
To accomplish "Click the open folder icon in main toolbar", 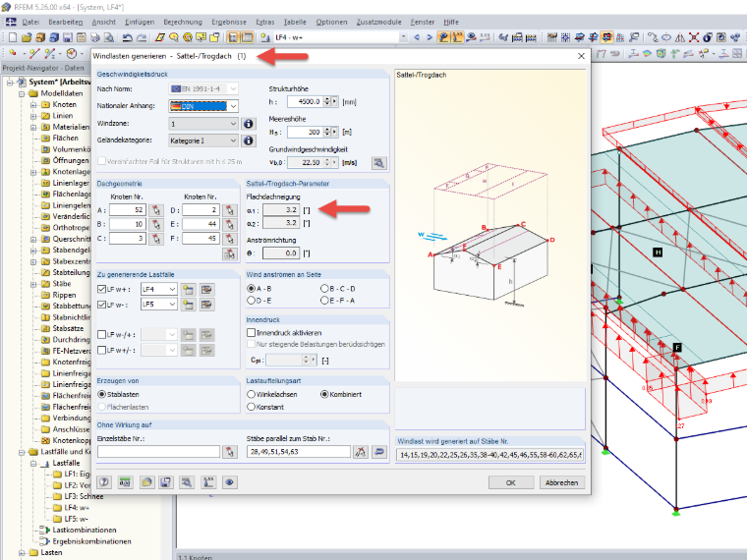I will (27, 37).
